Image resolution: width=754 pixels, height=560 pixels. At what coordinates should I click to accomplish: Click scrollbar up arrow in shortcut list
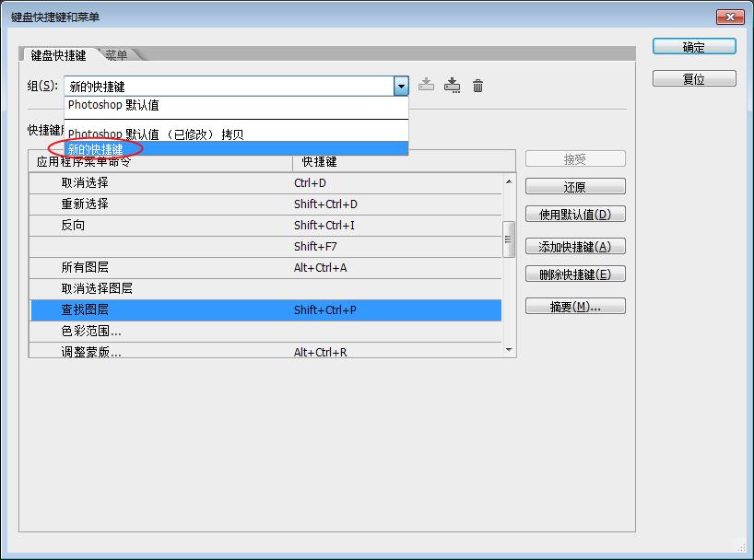(509, 181)
